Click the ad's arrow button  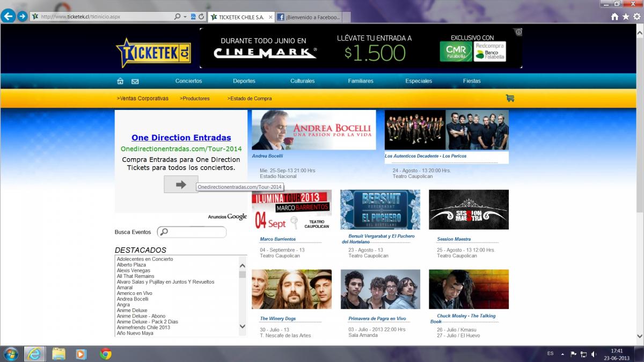point(181,184)
